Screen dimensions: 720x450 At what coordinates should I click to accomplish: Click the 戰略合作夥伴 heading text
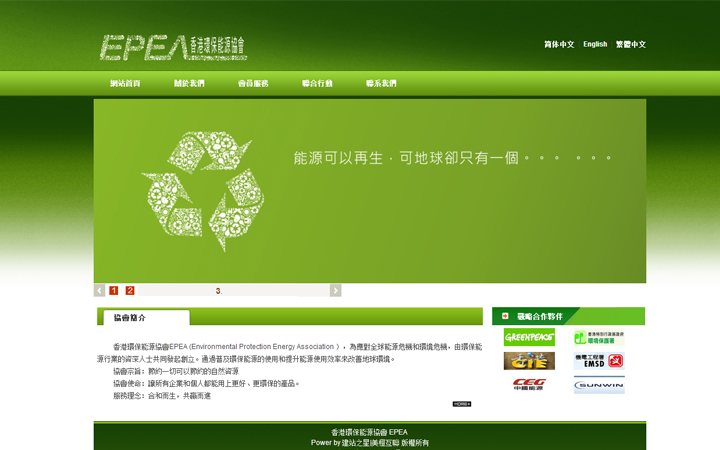[x=540, y=316]
